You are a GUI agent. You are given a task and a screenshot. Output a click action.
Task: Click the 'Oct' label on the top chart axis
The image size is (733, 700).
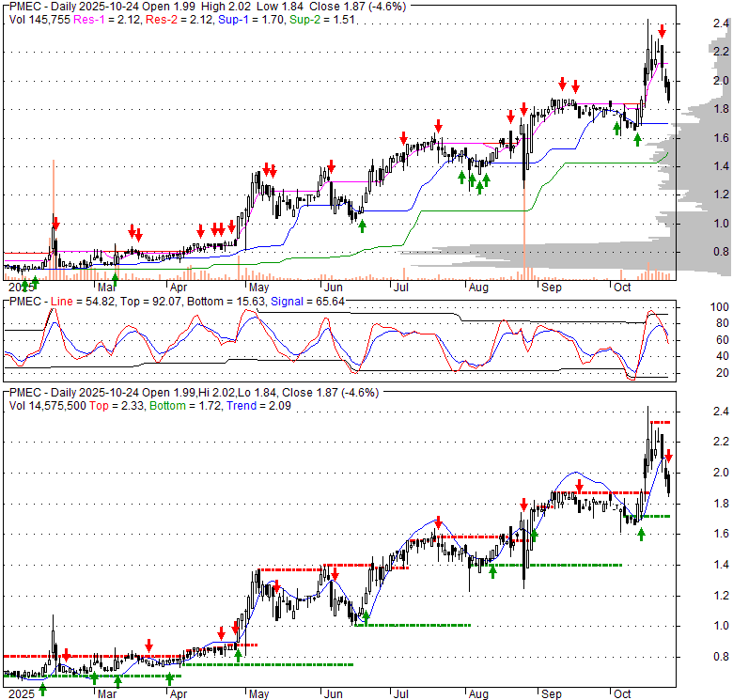(622, 287)
